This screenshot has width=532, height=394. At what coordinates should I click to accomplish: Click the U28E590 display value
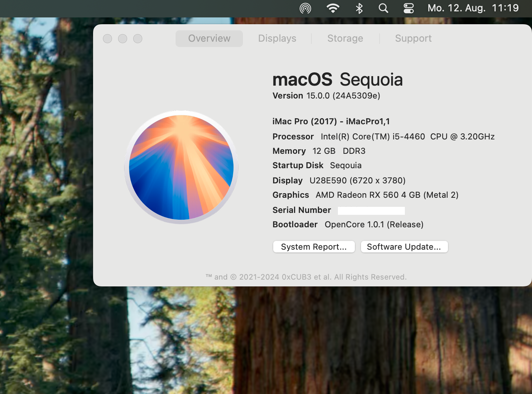358,181
